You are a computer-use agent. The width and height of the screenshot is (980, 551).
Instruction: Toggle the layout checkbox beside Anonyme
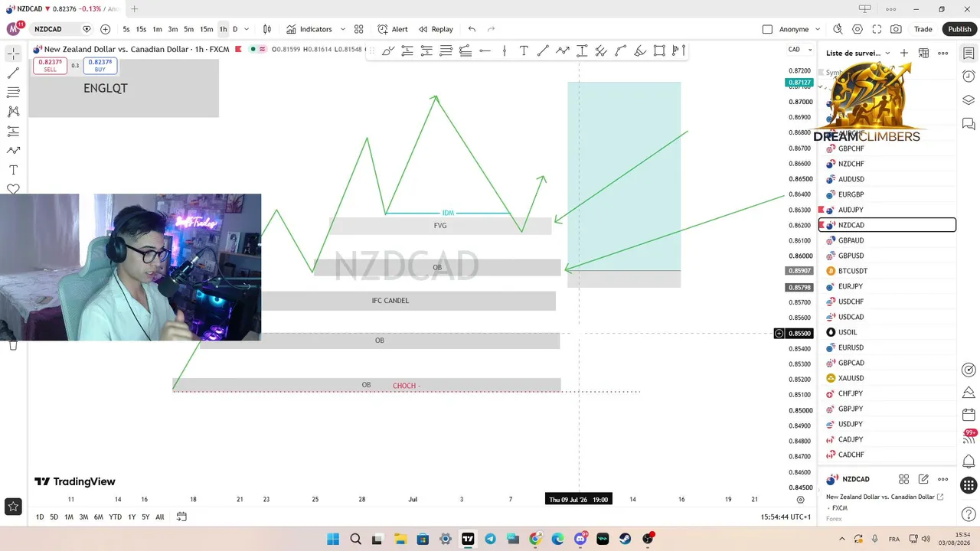(767, 29)
